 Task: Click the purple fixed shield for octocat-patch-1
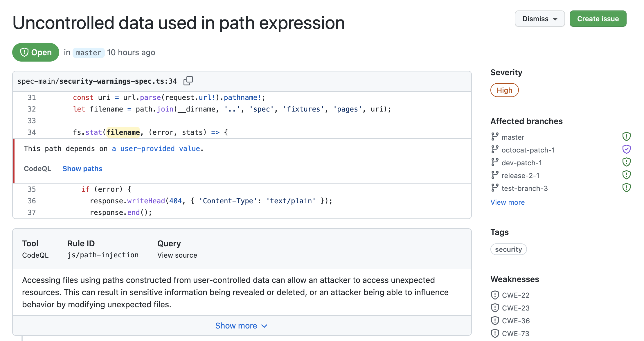tap(627, 149)
